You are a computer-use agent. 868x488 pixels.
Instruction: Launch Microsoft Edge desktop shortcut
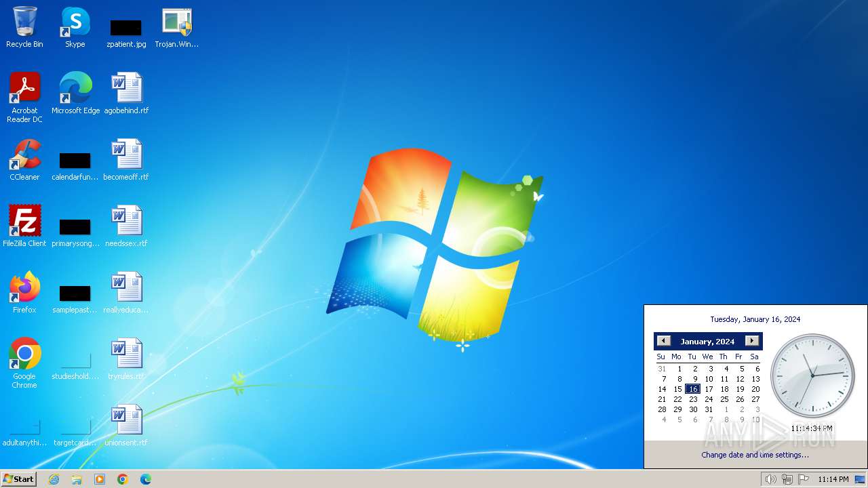click(x=75, y=93)
